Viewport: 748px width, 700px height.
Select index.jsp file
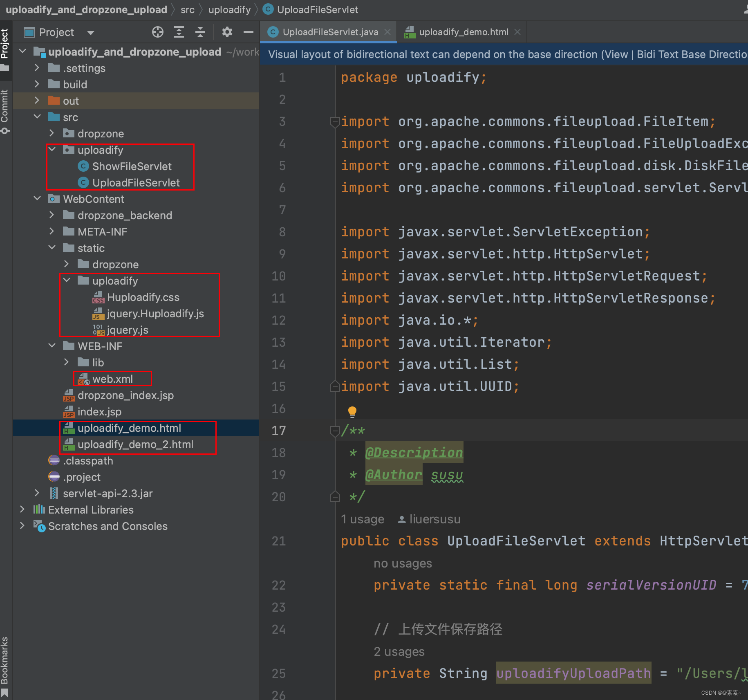[99, 412]
